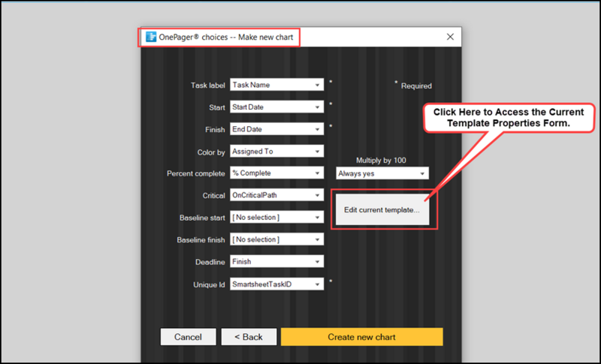Click the OnePager app icon in title bar
This screenshot has height=364, width=601.
[151, 37]
